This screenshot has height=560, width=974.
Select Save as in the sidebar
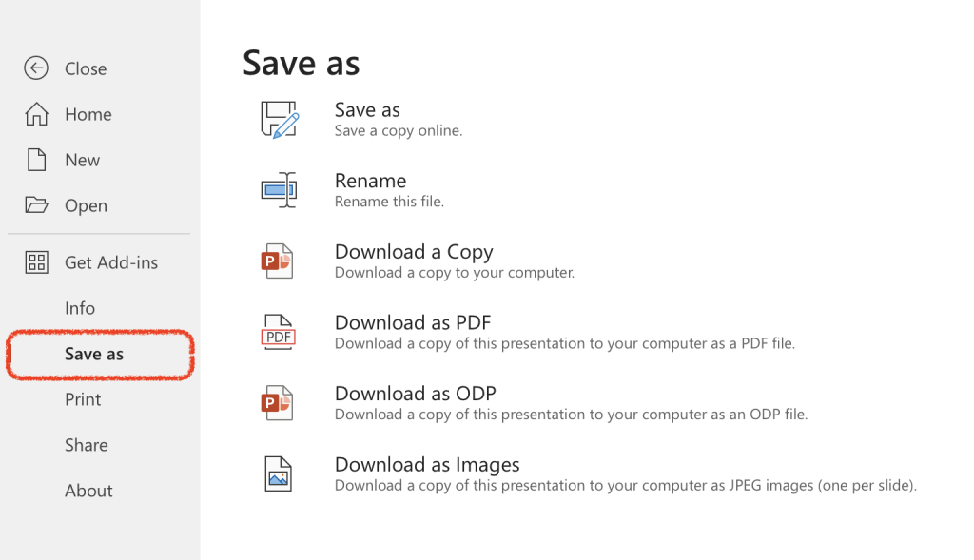click(94, 354)
